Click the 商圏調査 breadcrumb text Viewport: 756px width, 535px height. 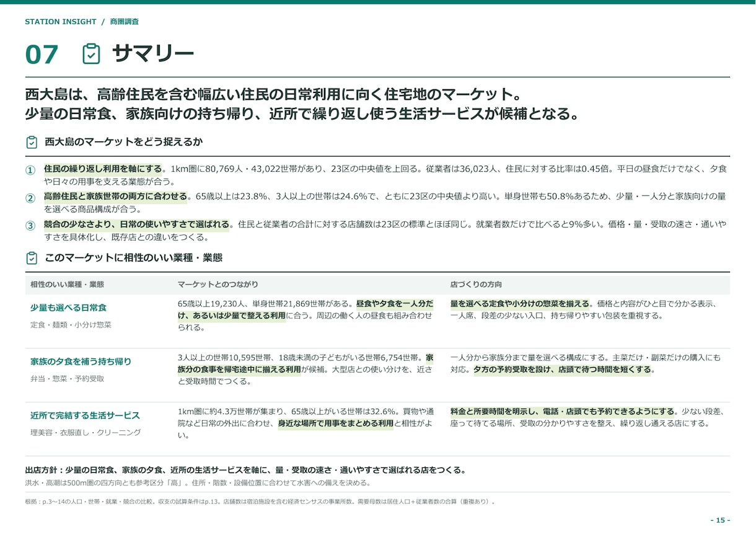(124, 22)
